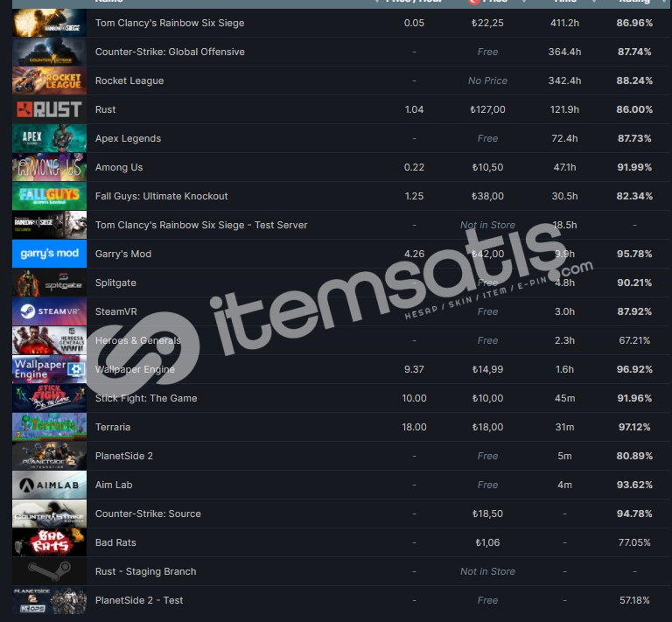This screenshot has width=672, height=622.
Task: Select the 364.4h playtime value
Action: coord(565,52)
